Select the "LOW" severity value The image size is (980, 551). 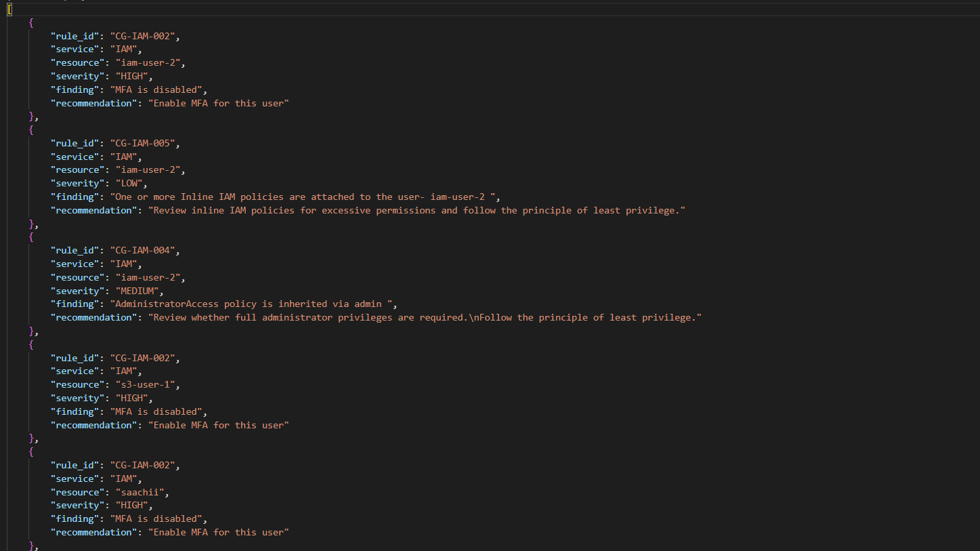tap(129, 183)
